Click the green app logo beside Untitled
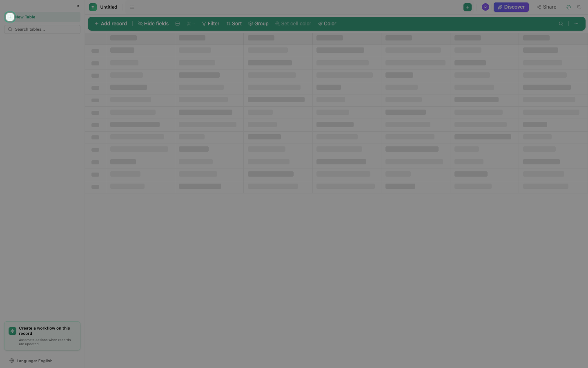The image size is (588, 368). [93, 7]
